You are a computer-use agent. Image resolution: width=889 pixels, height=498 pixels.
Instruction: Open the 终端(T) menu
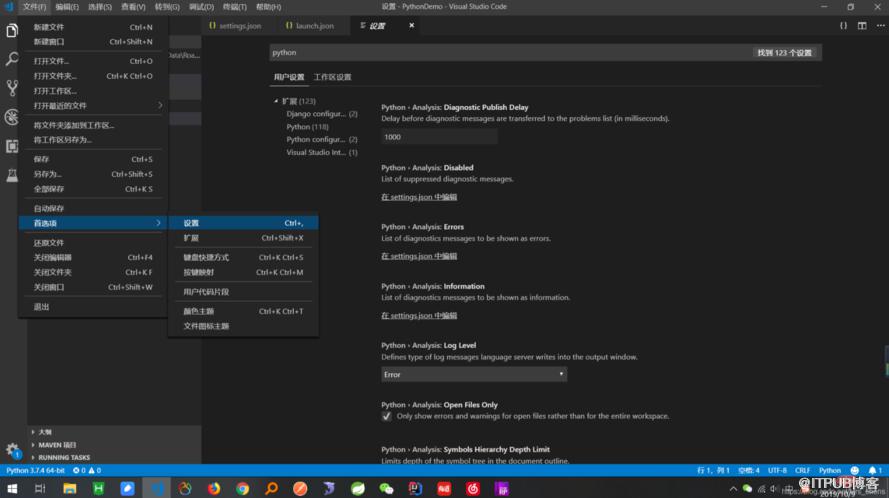(x=235, y=7)
